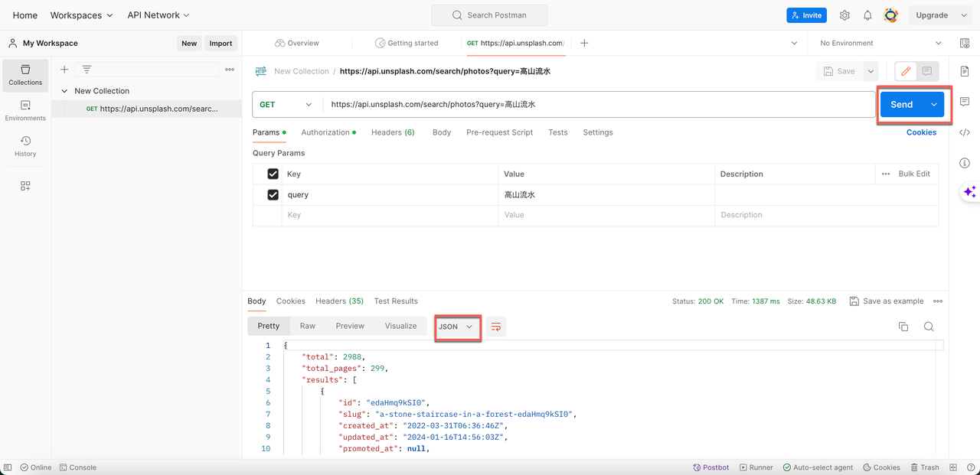
Task: Collapse the New Collection tree item
Action: coord(64,91)
